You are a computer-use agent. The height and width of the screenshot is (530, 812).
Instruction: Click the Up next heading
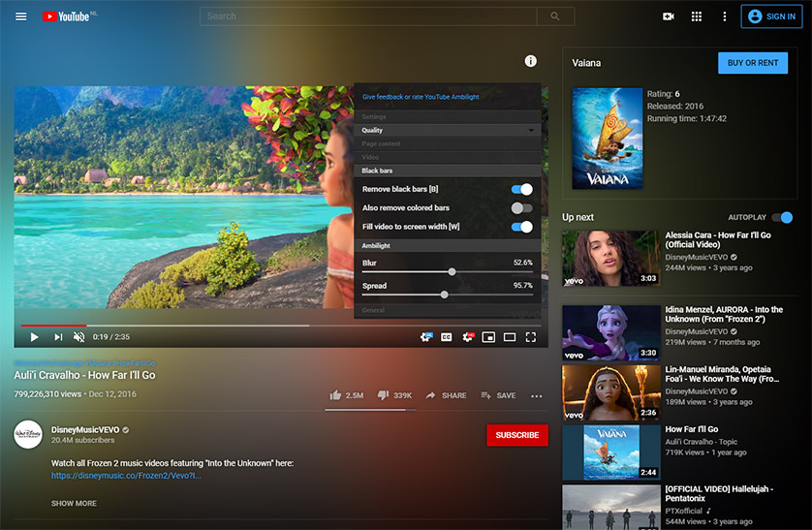(578, 217)
